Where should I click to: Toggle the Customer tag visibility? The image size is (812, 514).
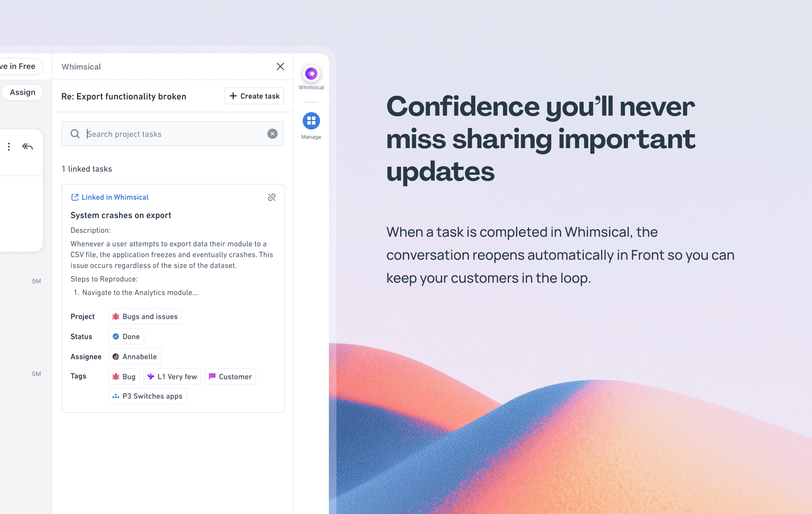pyautogui.click(x=230, y=376)
